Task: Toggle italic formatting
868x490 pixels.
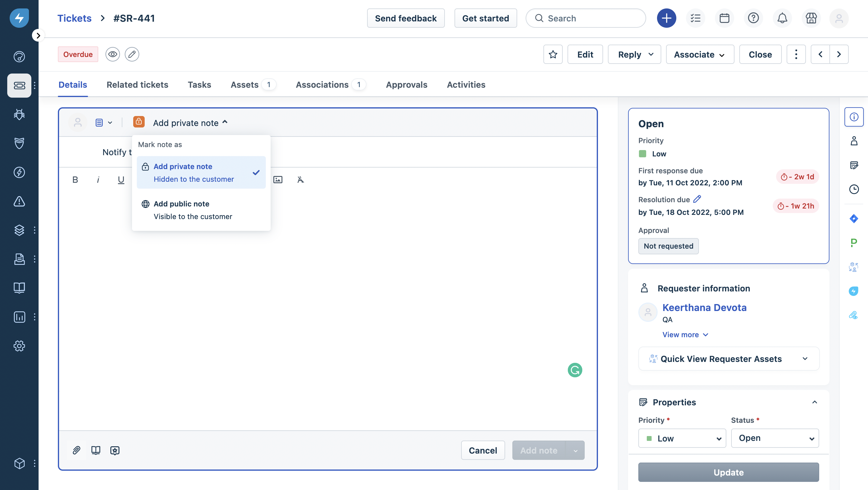Action: 98,180
